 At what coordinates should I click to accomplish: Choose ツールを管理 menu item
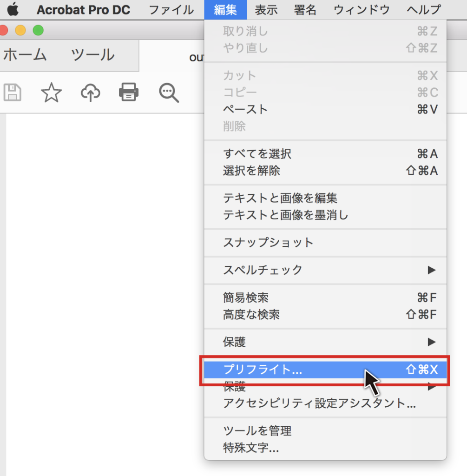pyautogui.click(x=325, y=431)
